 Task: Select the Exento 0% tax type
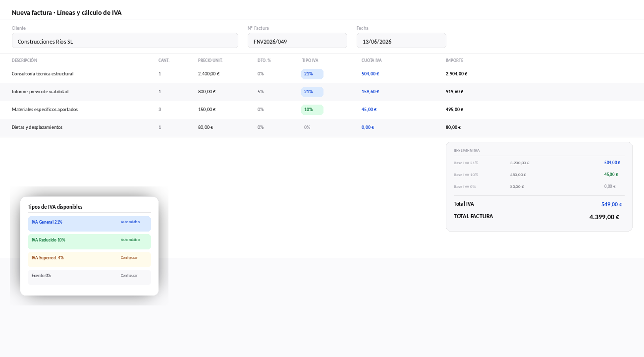pyautogui.click(x=89, y=277)
